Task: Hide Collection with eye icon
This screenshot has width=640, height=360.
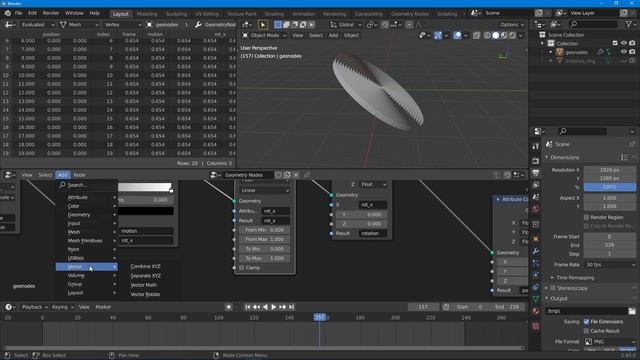Action: click(x=624, y=43)
